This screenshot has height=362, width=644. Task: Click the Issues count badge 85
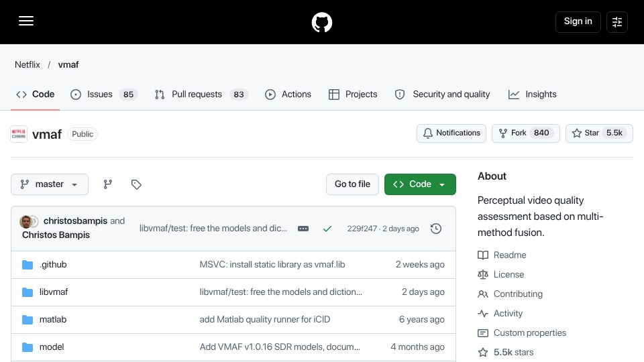[x=129, y=95]
